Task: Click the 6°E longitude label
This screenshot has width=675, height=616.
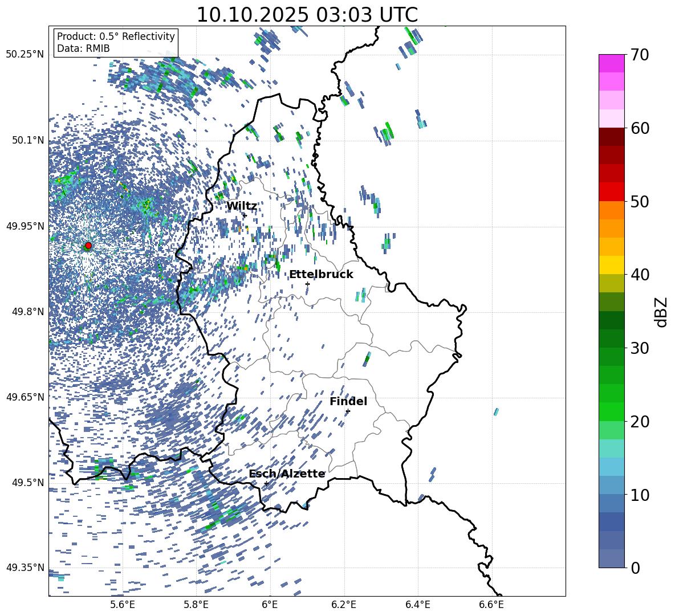Action: click(x=270, y=605)
